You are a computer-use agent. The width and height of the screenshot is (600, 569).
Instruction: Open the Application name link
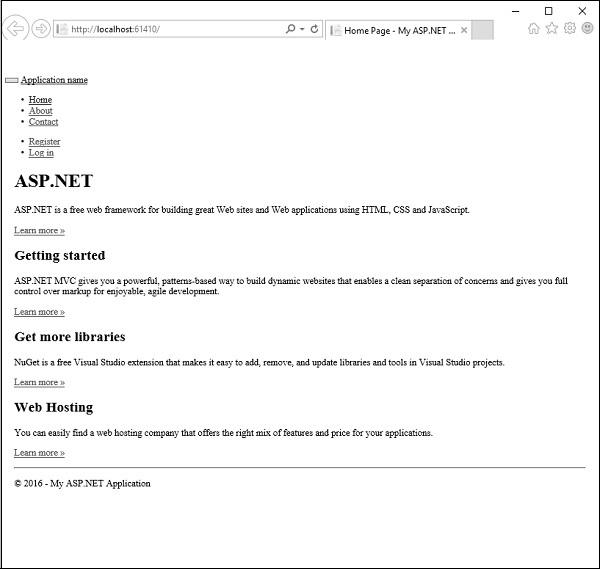(x=54, y=80)
